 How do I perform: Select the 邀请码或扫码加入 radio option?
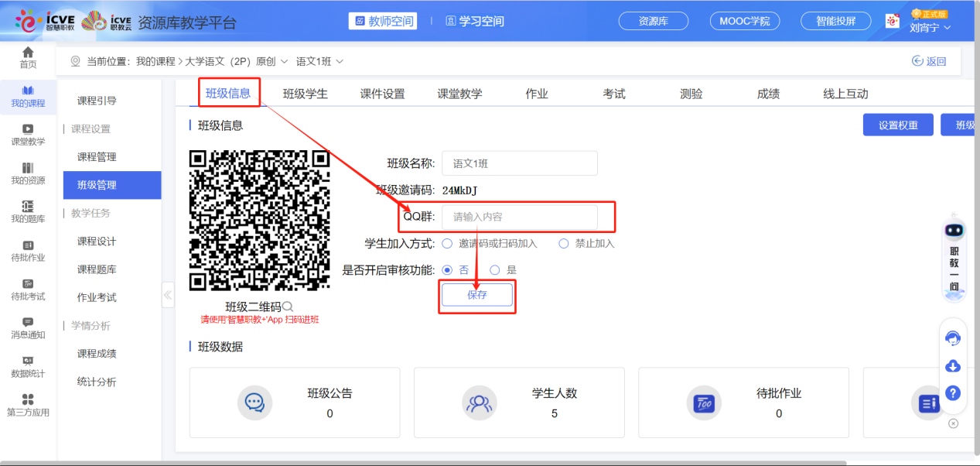[x=447, y=244]
